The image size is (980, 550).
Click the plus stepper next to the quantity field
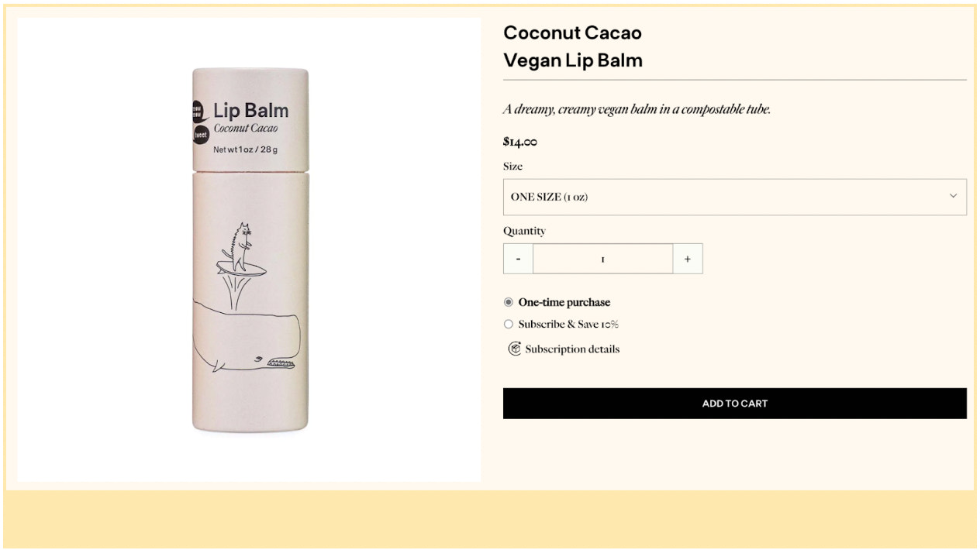click(x=687, y=259)
